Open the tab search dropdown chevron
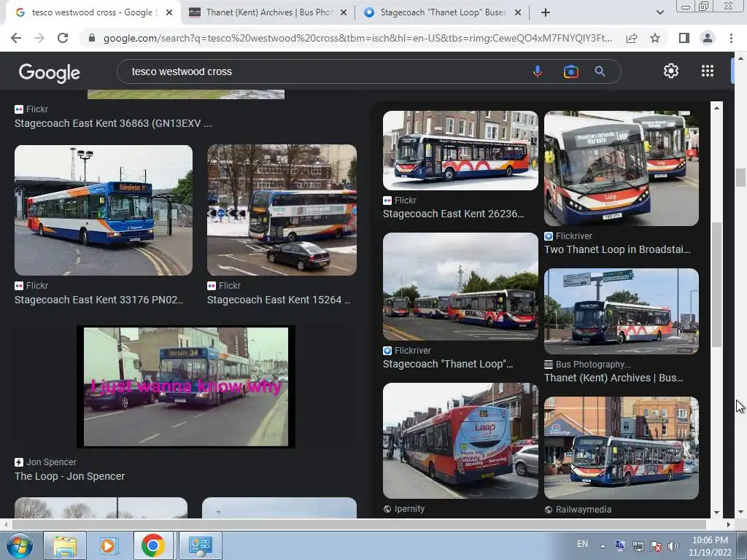Screen dimensions: 747x560 pyautogui.click(x=659, y=12)
